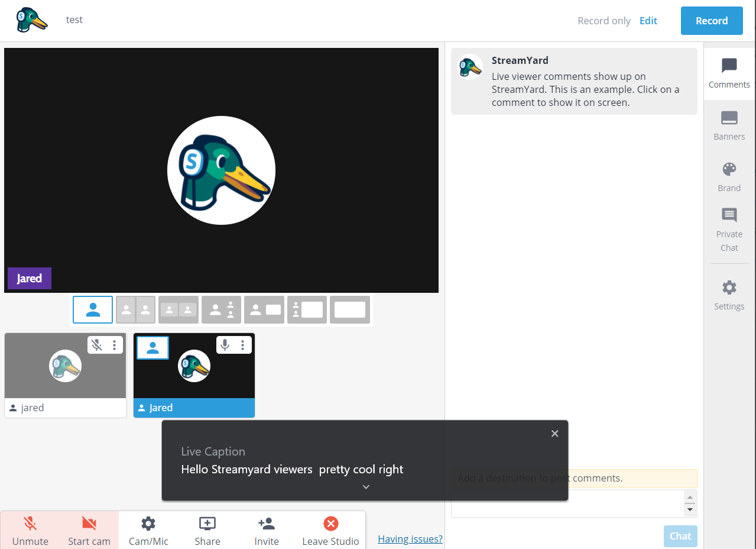Select the stacked people beside large screen layout
Viewport: 756px width, 549px height.
pyautogui.click(x=307, y=309)
